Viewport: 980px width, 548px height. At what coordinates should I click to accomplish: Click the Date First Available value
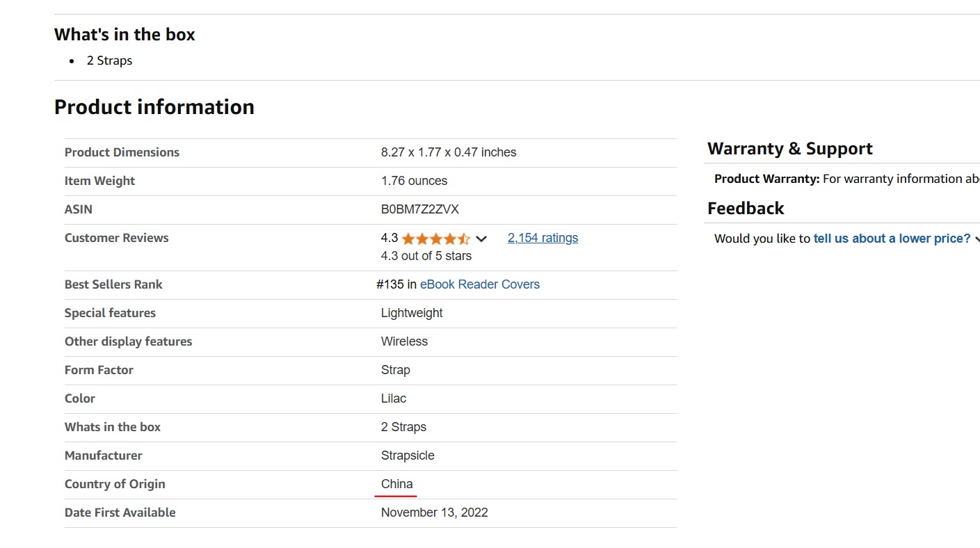435,513
